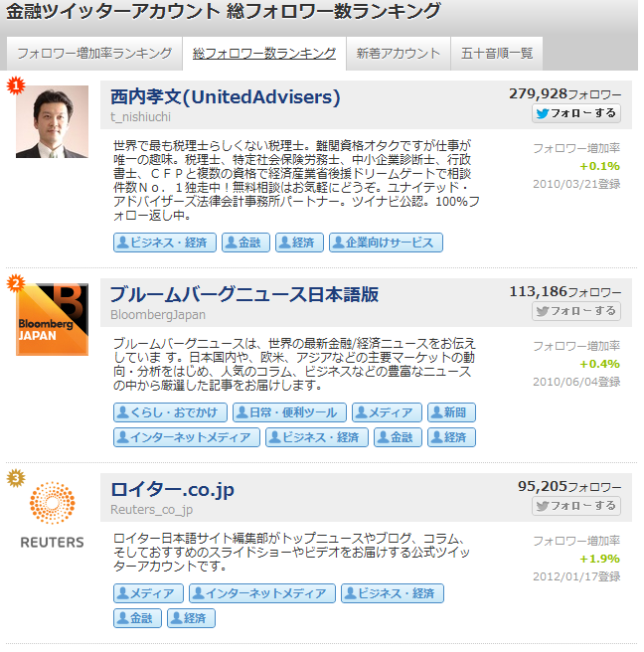Click the 2010/03/21登録 date

576,184
